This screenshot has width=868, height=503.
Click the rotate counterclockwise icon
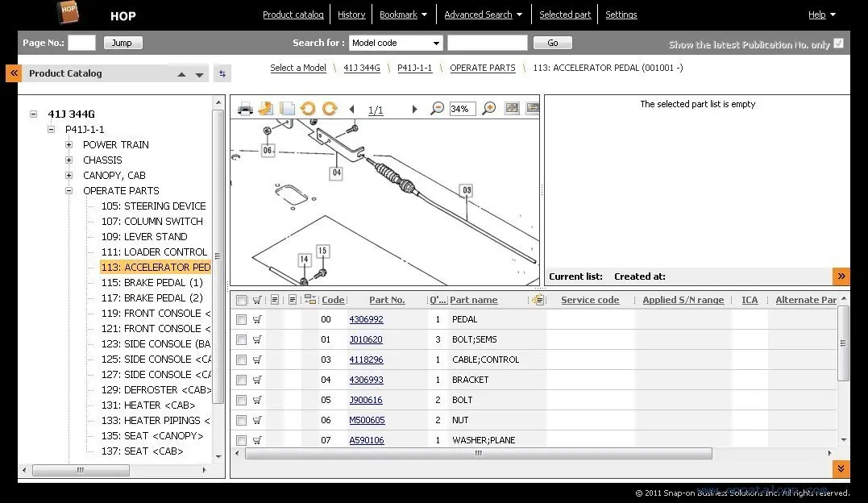[308, 109]
